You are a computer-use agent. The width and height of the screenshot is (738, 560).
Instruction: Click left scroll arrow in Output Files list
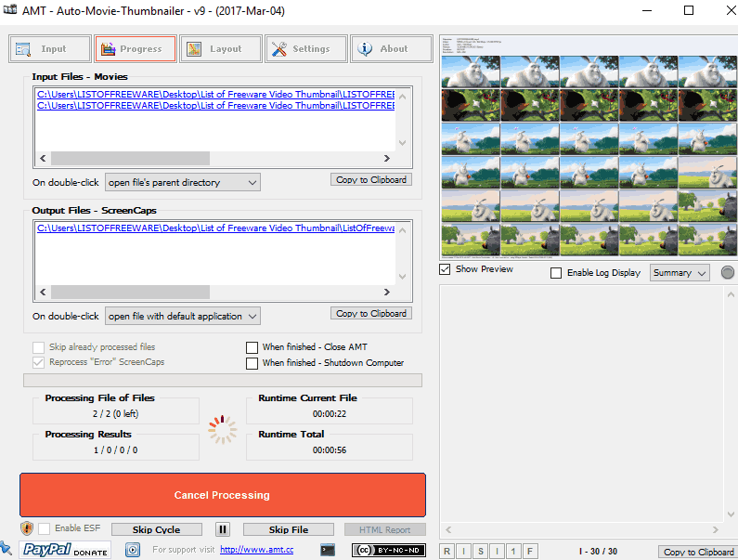point(43,292)
